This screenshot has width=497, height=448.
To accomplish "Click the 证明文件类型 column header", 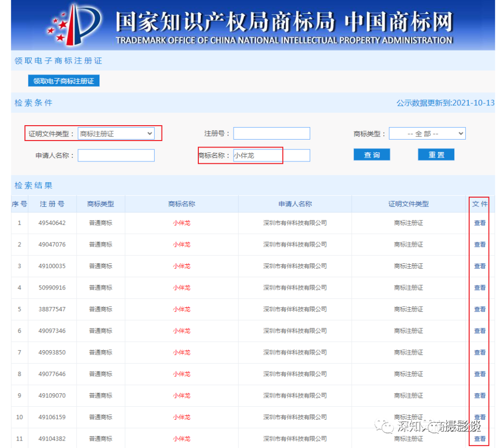I will (x=409, y=204).
